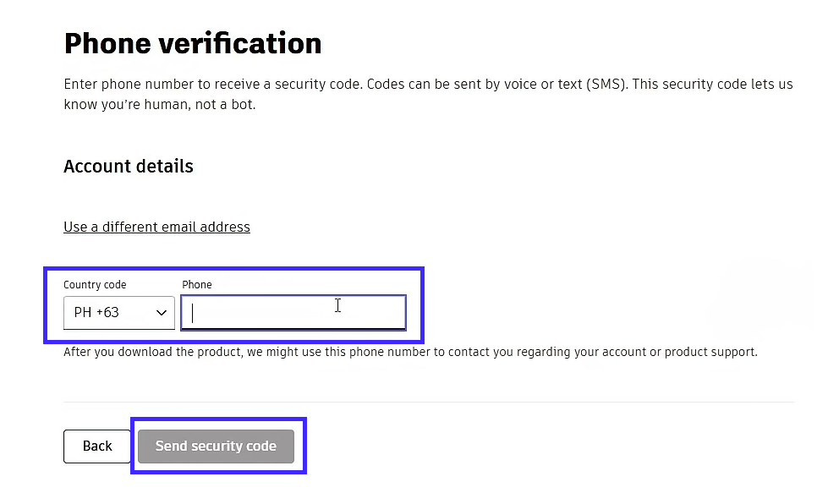Click the 'Country code' field label
The image size is (828, 504).
(x=95, y=285)
